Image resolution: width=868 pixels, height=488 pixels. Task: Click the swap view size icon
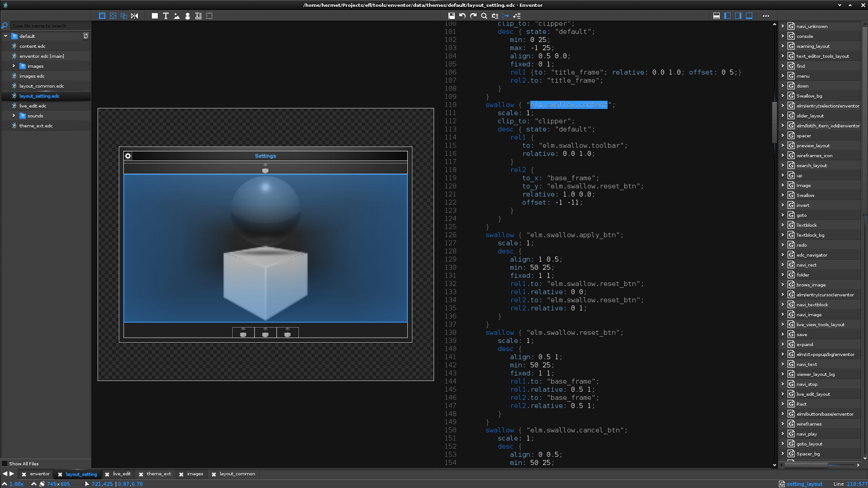pos(42,484)
